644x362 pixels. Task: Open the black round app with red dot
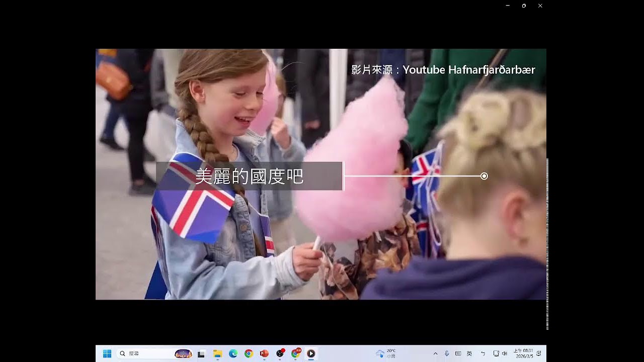coord(280,353)
